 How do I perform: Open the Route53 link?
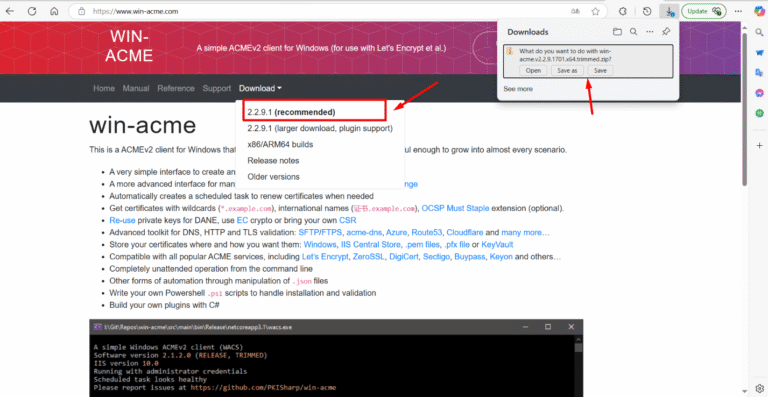pyautogui.click(x=427, y=233)
